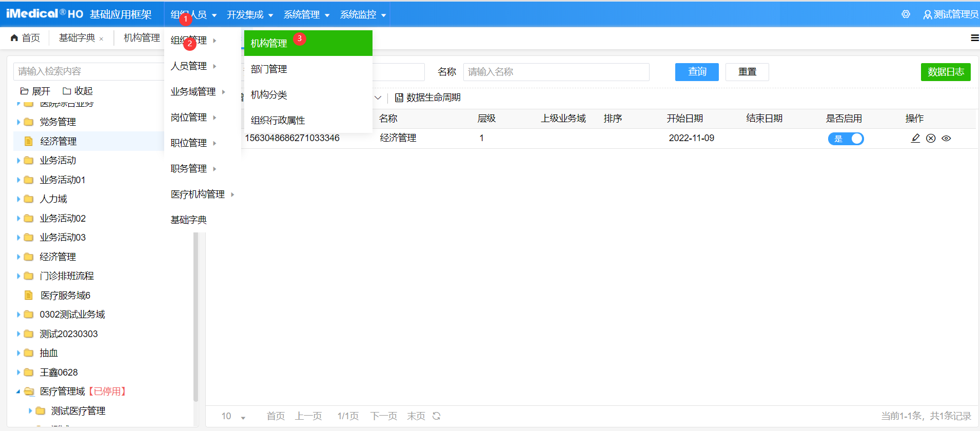This screenshot has width=980, height=431.
Task: Select the 抽血 tree item
Action: tap(49, 353)
